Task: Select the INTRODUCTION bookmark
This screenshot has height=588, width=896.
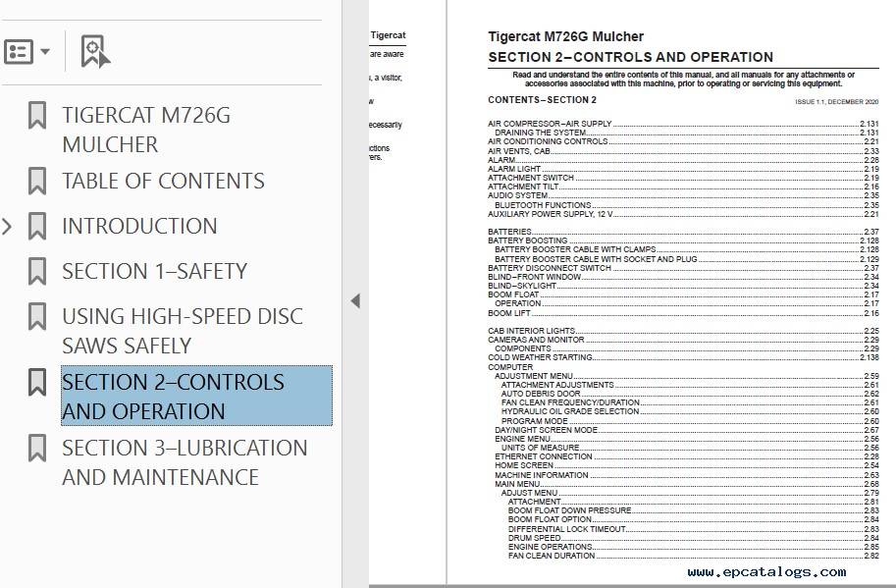Action: click(x=139, y=227)
